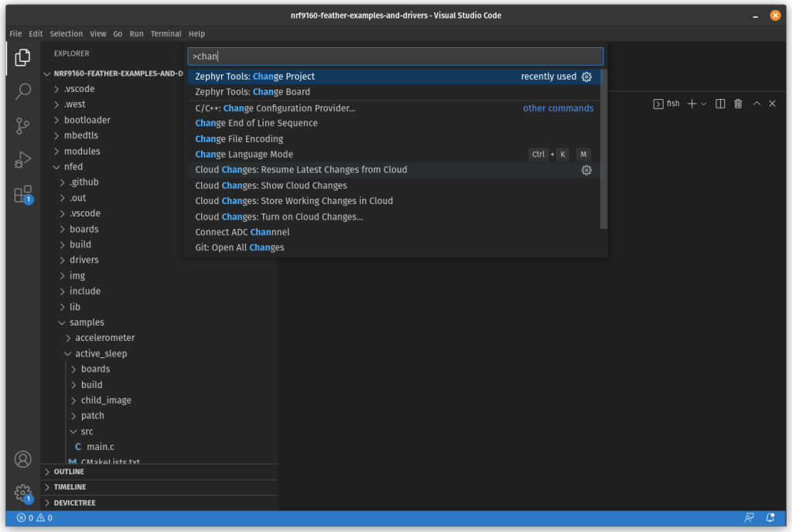Run Connect ADC Channnel command
Viewport: 792px width, 532px height.
click(x=395, y=232)
